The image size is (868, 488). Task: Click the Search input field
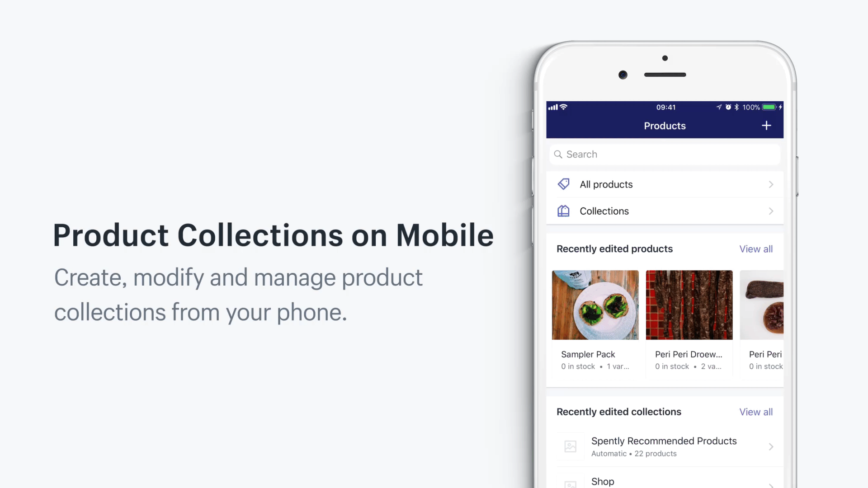coord(665,155)
